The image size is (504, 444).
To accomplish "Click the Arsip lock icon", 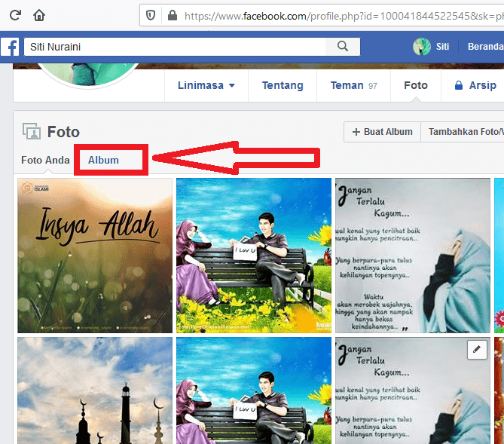I will pyautogui.click(x=459, y=85).
